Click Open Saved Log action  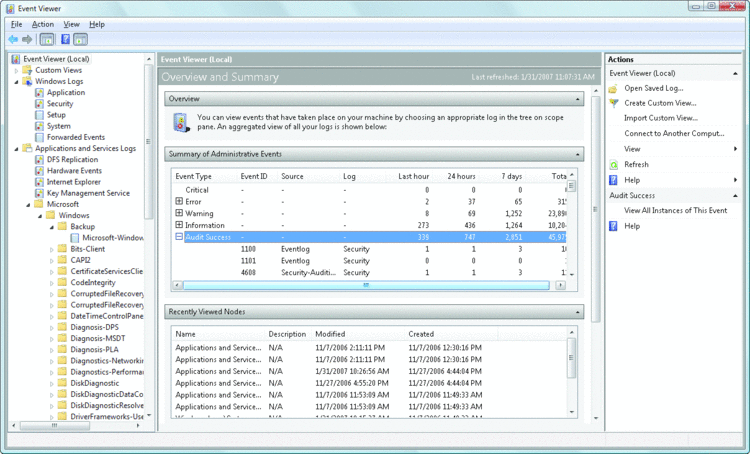tap(653, 88)
